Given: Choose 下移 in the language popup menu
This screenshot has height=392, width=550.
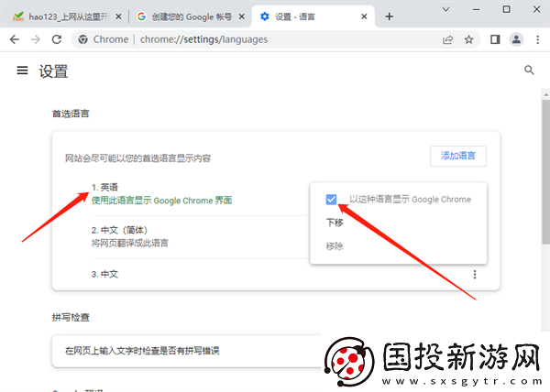Looking at the screenshot, I should coord(335,223).
